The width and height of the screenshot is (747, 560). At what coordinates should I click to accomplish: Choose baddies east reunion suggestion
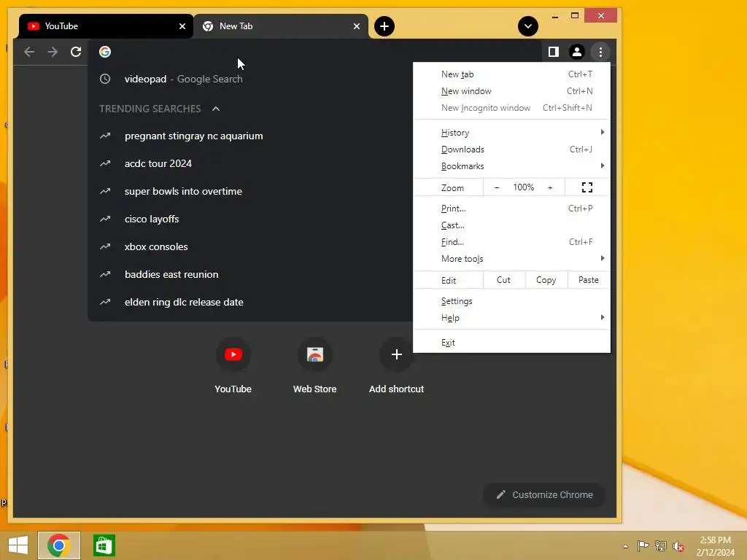(250, 274)
